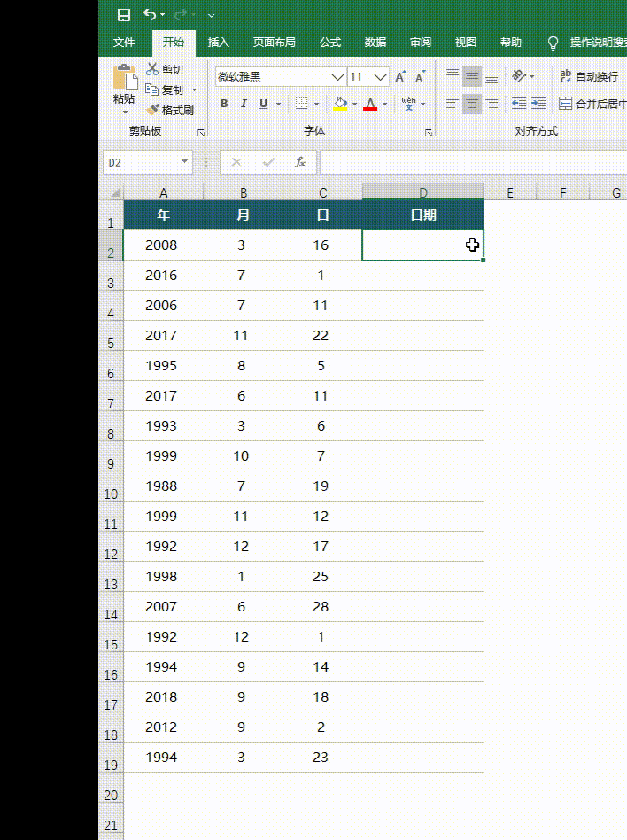Click the lightbulb tell-me icon
627x840 pixels.
click(553, 43)
